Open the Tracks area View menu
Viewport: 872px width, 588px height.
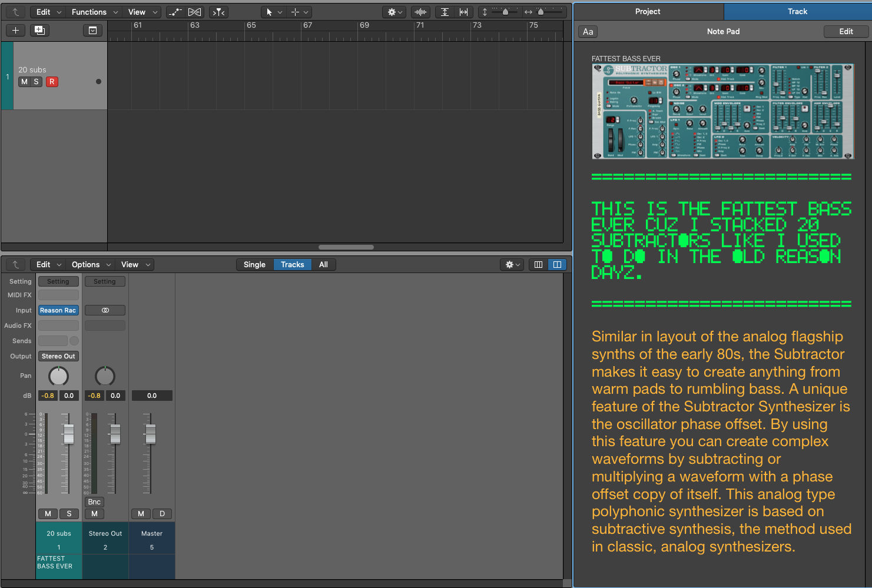(x=143, y=12)
